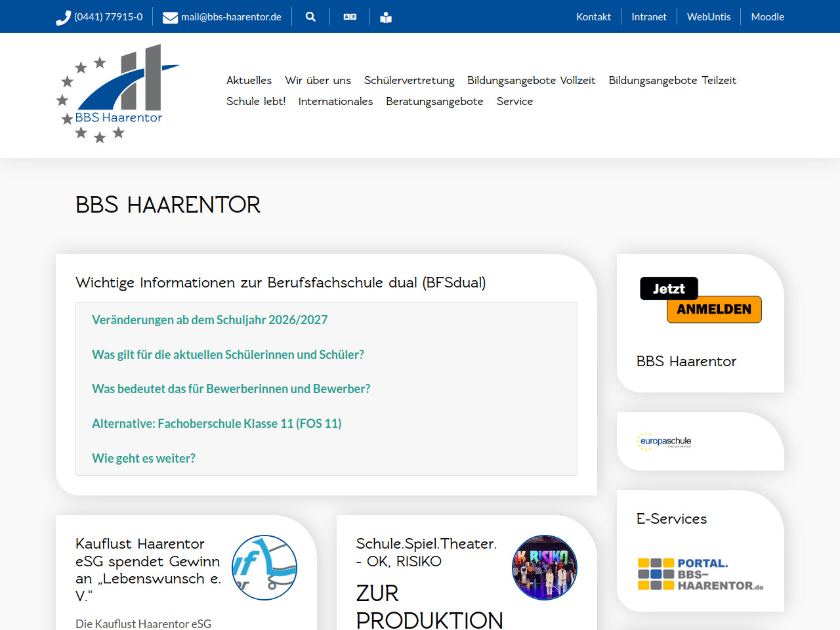This screenshot has width=840, height=630.
Task: Click the europaschule logo
Action: pos(664,441)
